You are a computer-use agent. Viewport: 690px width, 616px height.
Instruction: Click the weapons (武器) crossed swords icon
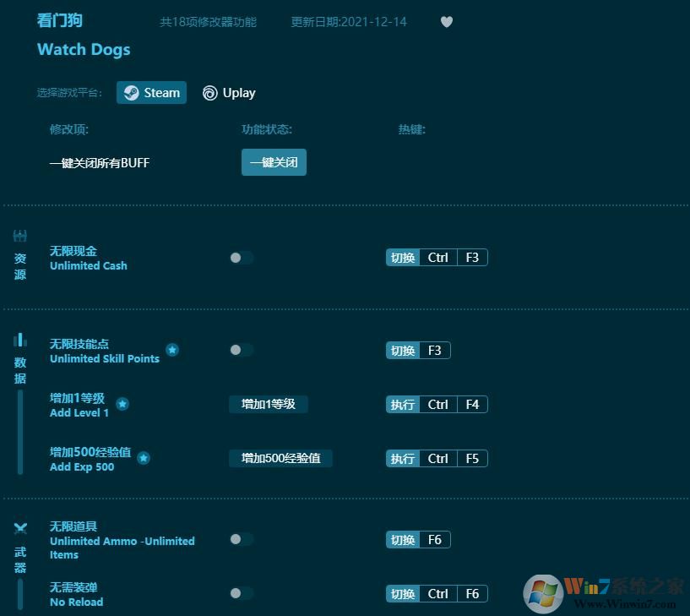[20, 528]
